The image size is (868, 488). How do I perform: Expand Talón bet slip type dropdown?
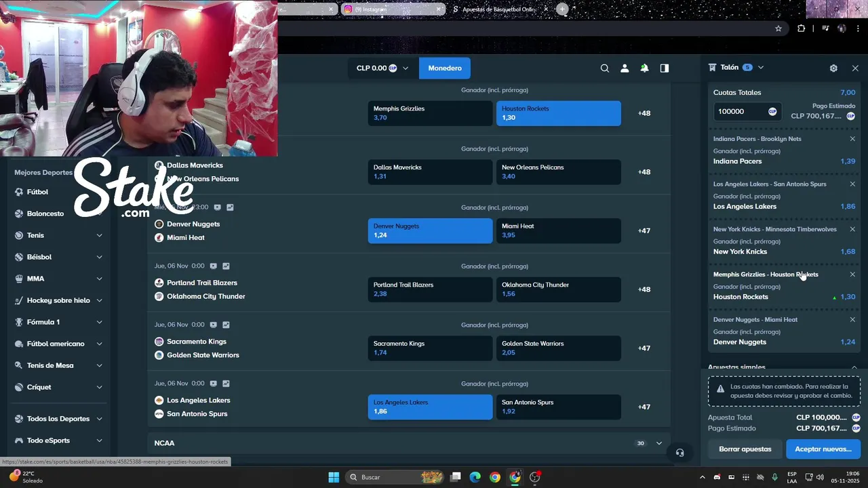760,68
